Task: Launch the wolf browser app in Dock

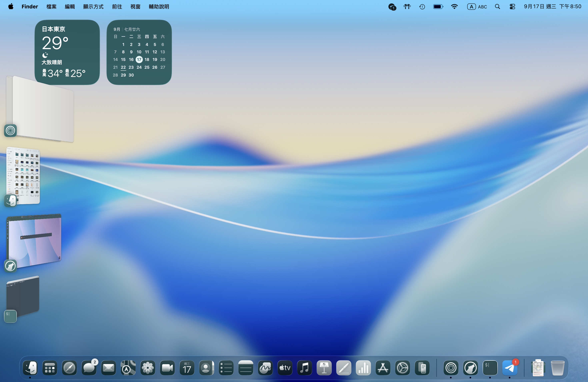Action: click(x=470, y=368)
